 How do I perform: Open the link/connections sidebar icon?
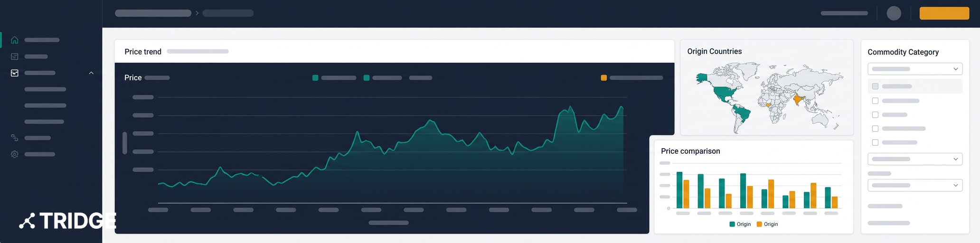click(15, 138)
